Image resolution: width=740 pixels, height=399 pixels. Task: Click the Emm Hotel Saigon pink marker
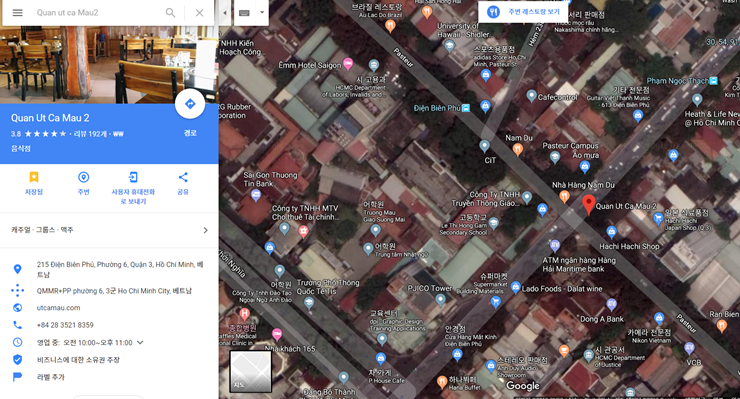click(x=348, y=64)
